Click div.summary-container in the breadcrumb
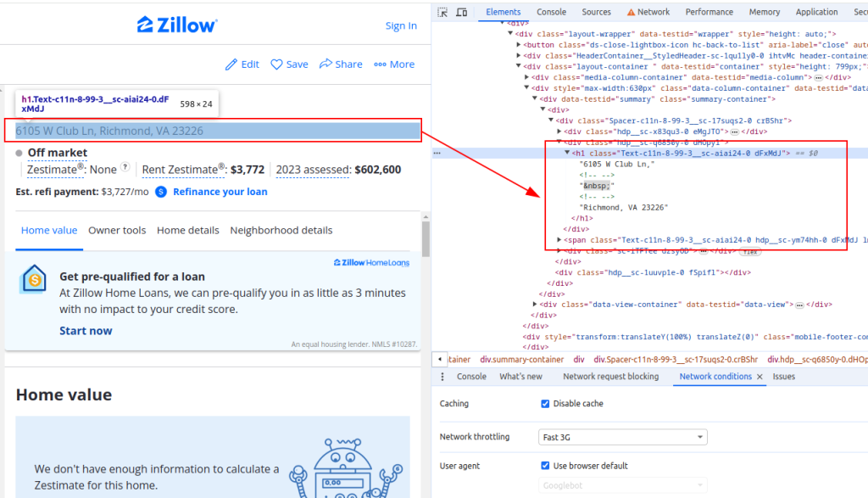 522,360
